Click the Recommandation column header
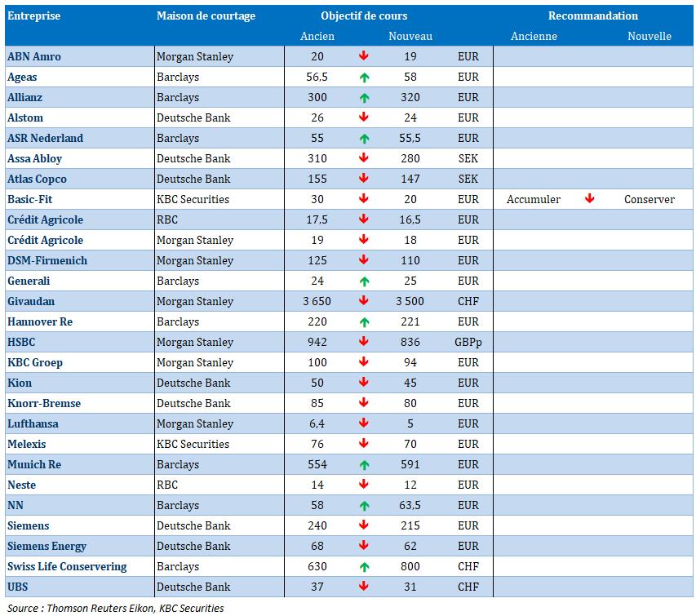 tap(593, 16)
